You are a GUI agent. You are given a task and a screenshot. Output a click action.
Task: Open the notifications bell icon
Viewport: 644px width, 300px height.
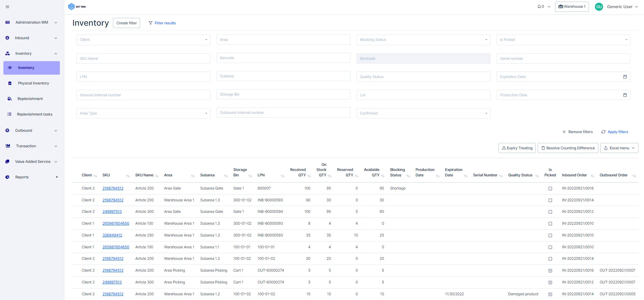(539, 6)
